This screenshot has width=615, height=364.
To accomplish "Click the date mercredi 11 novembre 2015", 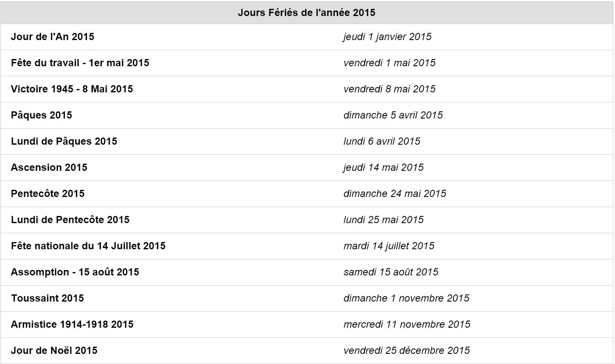I will click(407, 324).
